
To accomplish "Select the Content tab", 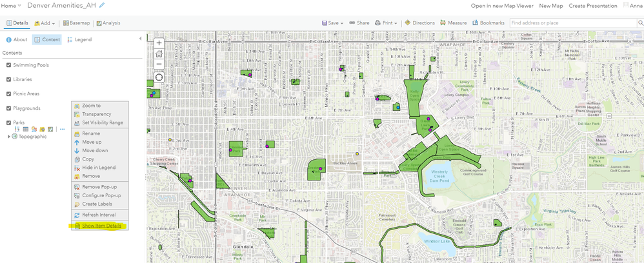I will click(x=47, y=40).
